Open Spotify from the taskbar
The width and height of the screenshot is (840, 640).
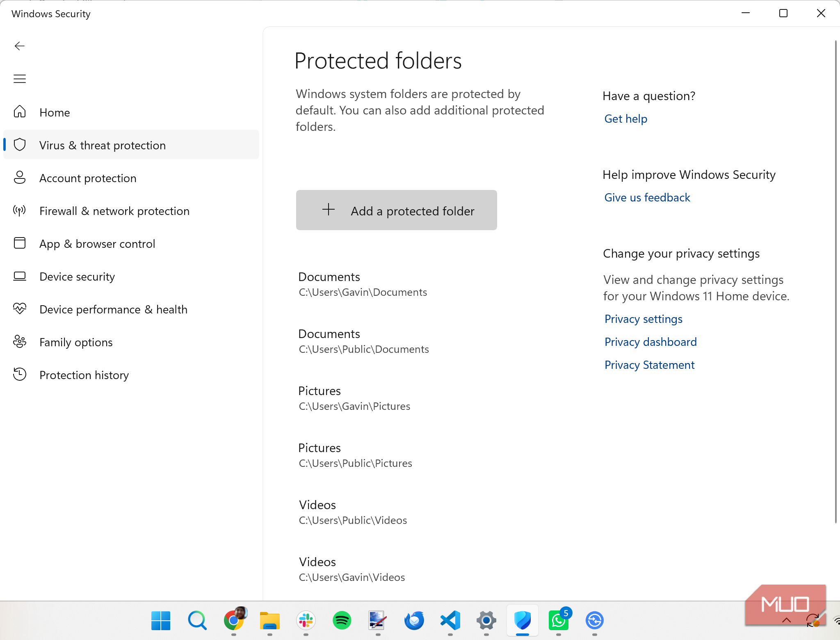(x=342, y=620)
